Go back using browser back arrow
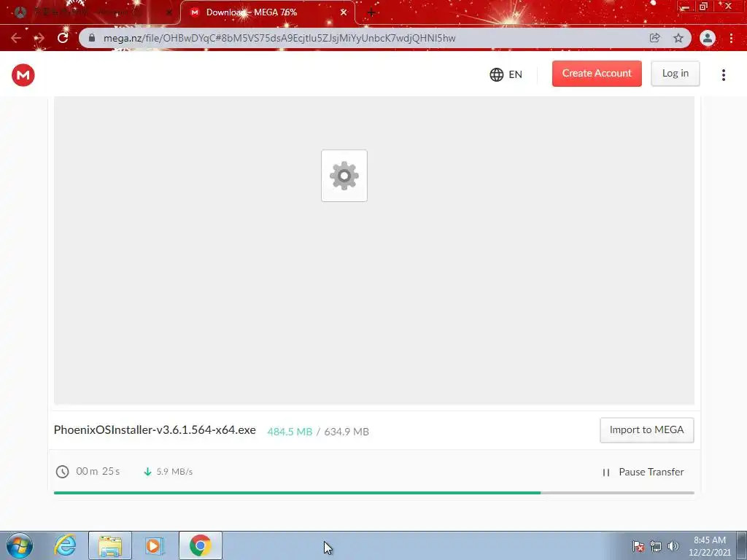Viewport: 747px width, 560px height. click(16, 38)
